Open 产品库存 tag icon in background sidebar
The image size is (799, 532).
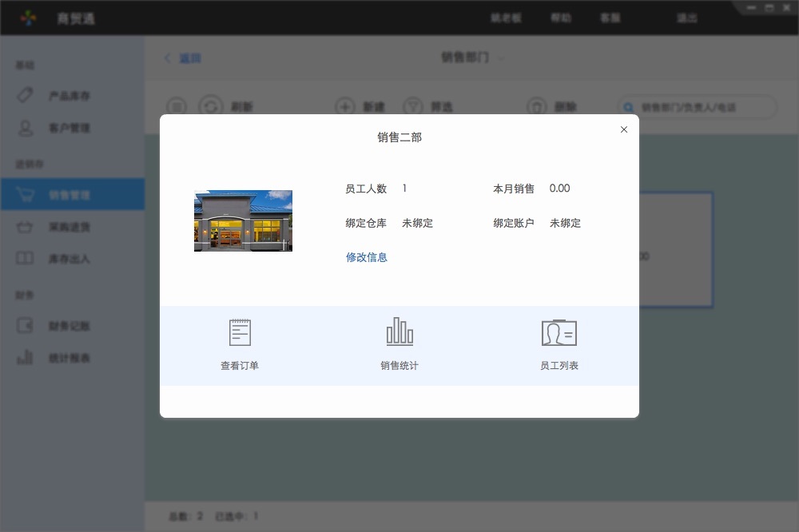(25, 95)
